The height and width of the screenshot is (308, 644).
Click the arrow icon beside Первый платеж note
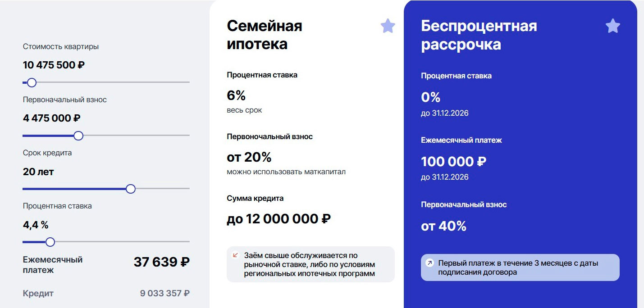point(429,263)
